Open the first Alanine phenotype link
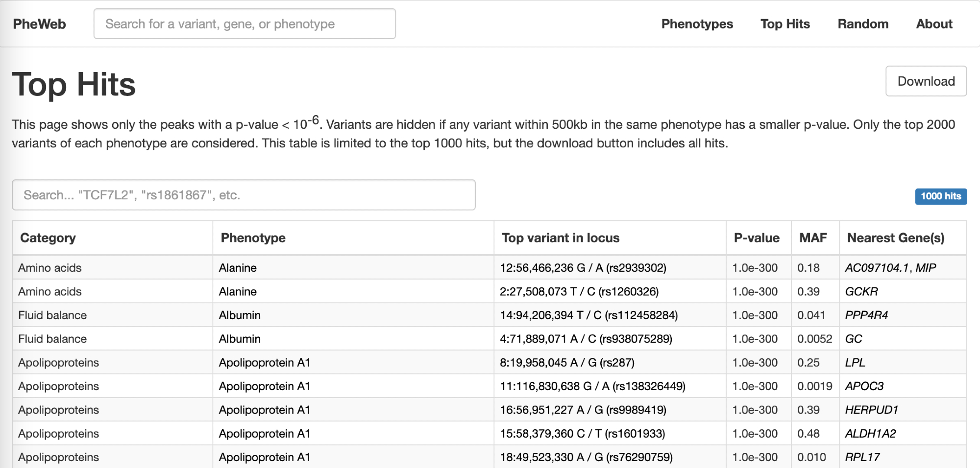Image resolution: width=980 pixels, height=468 pixels. (x=238, y=268)
